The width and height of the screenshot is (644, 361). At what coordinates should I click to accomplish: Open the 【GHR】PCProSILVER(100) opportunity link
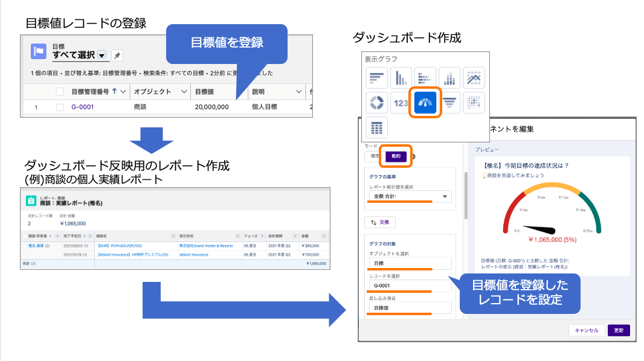(120, 246)
